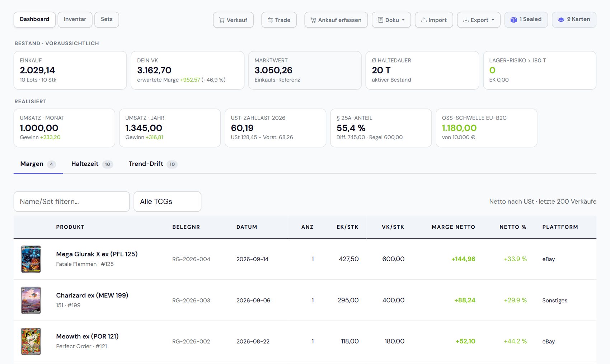610x364 pixels.
Task: Click the shopping cart icon on Verkauf
Action: point(222,20)
